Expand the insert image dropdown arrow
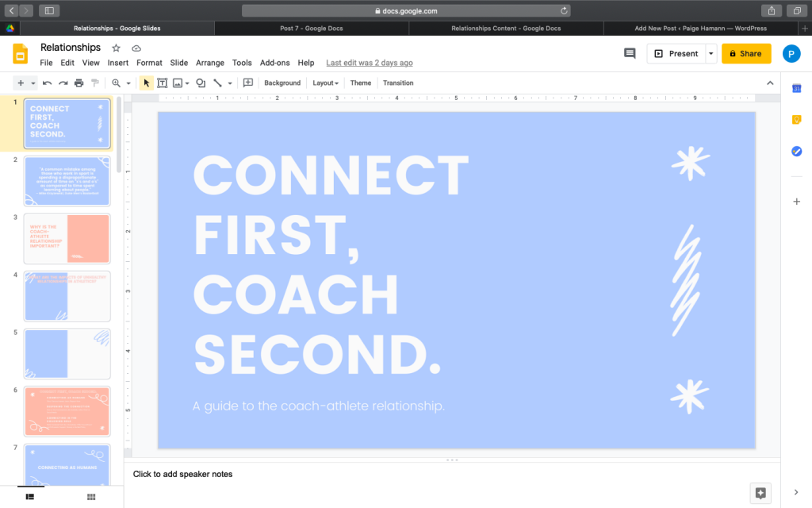This screenshot has width=812, height=508. 187,83
